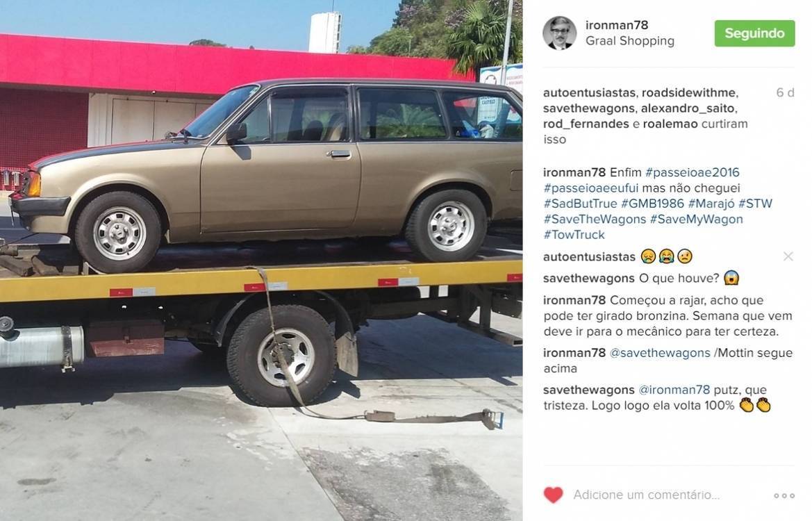Open the ironman78 username in the header
This screenshot has width=812, height=521.
[617, 25]
